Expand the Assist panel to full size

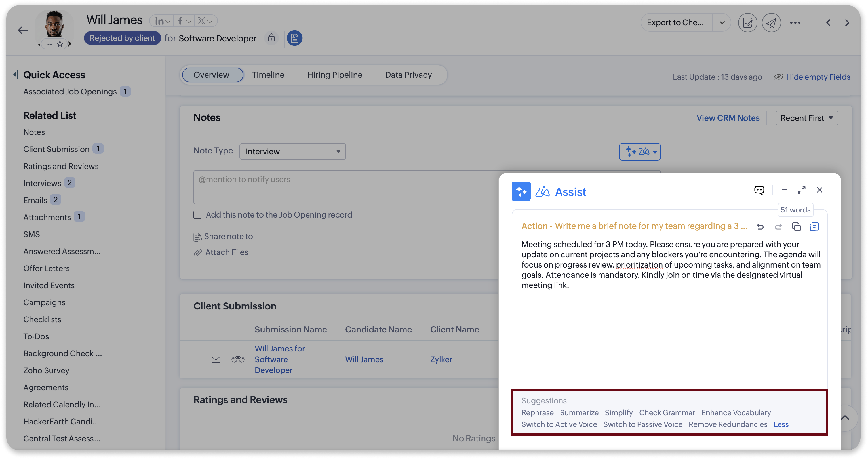(802, 190)
